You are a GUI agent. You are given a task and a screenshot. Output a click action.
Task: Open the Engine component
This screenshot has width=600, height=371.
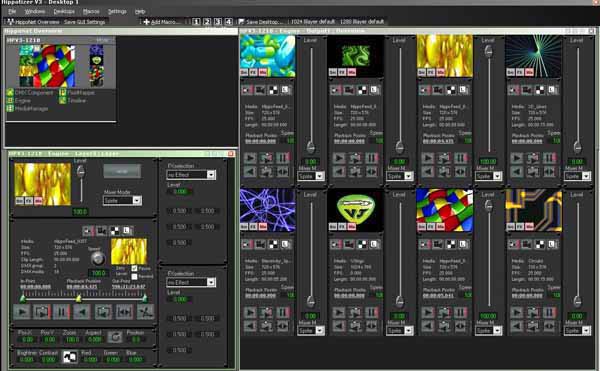(19, 101)
